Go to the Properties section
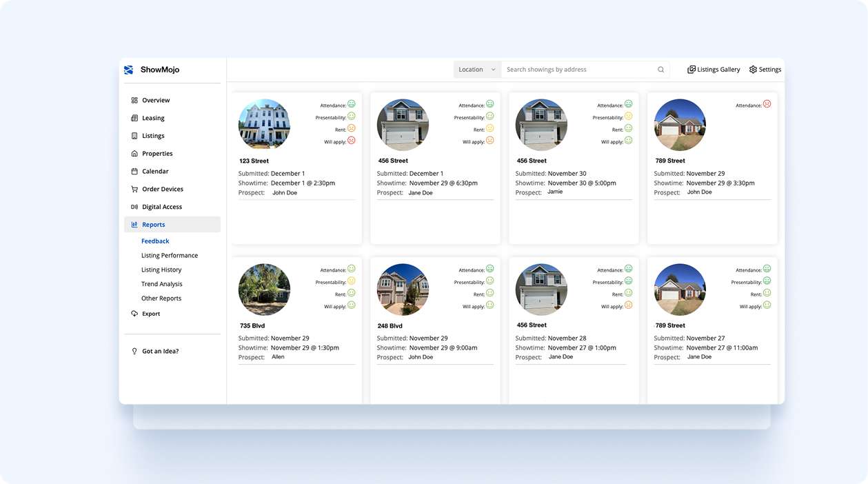Viewport: 868px width, 484px height. 157,154
